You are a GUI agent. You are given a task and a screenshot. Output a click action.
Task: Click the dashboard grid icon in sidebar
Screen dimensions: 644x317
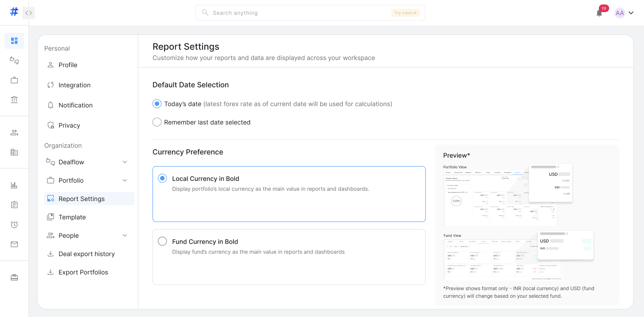click(x=14, y=41)
